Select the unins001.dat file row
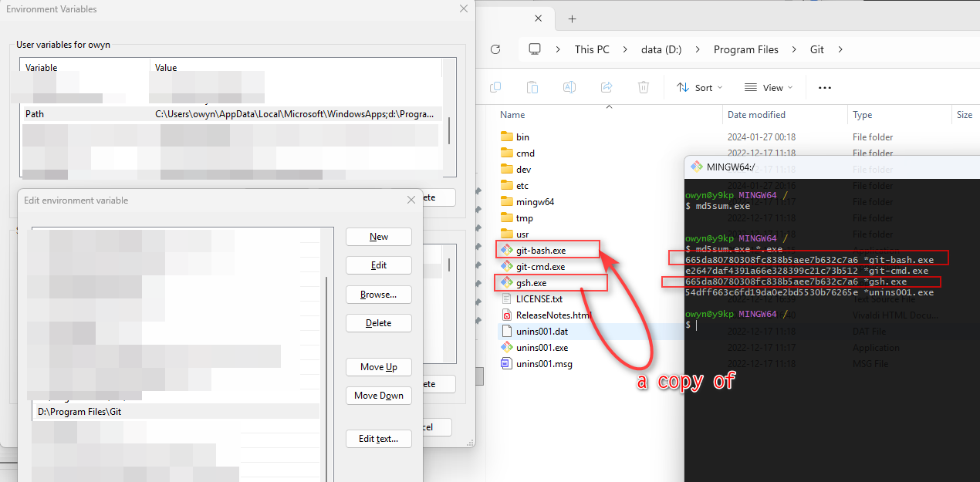Image resolution: width=980 pixels, height=482 pixels. pyautogui.click(x=540, y=331)
